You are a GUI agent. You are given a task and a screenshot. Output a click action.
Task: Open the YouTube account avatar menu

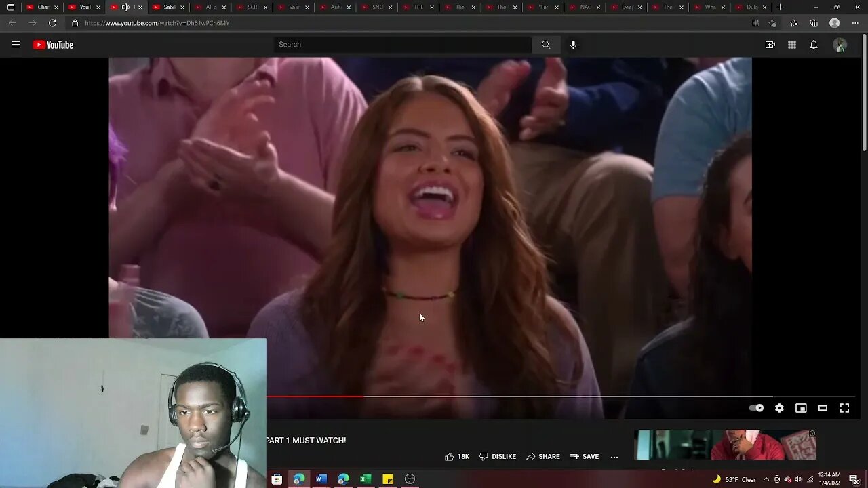(840, 45)
